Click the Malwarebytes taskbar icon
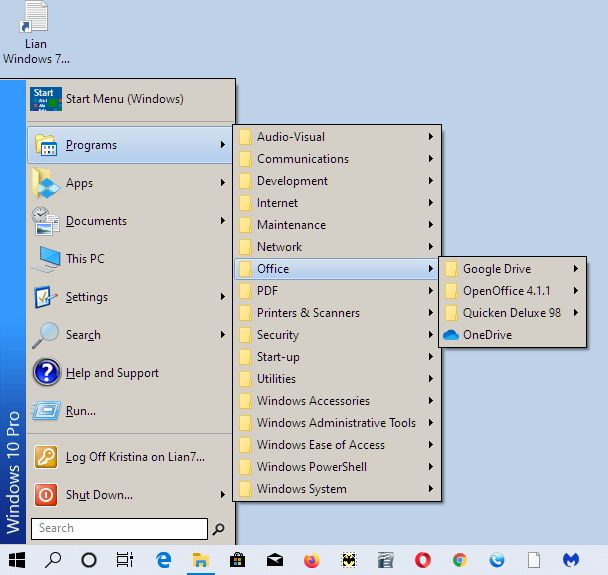 click(x=571, y=560)
